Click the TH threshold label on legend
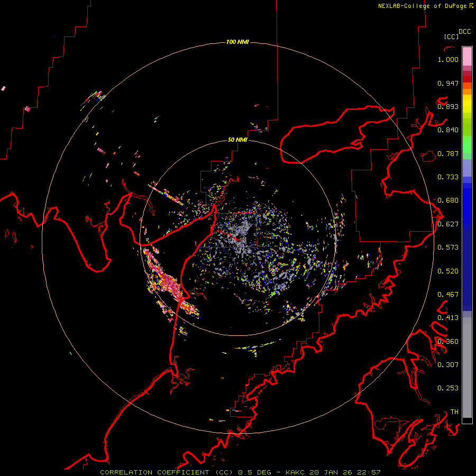Image resolution: width=476 pixels, height=476 pixels. click(454, 412)
